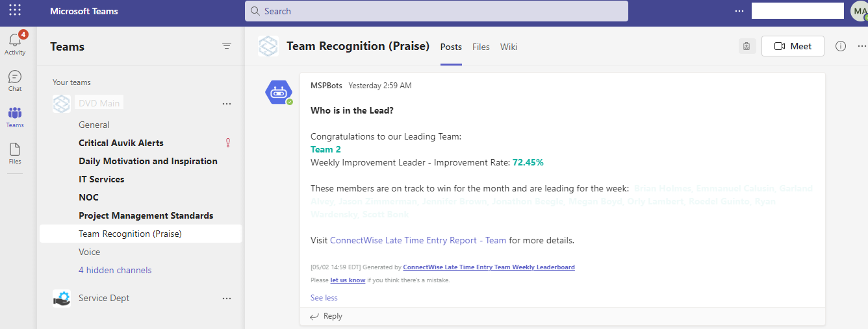The width and height of the screenshot is (868, 329).
Task: Collapse message with See less
Action: pyautogui.click(x=324, y=298)
